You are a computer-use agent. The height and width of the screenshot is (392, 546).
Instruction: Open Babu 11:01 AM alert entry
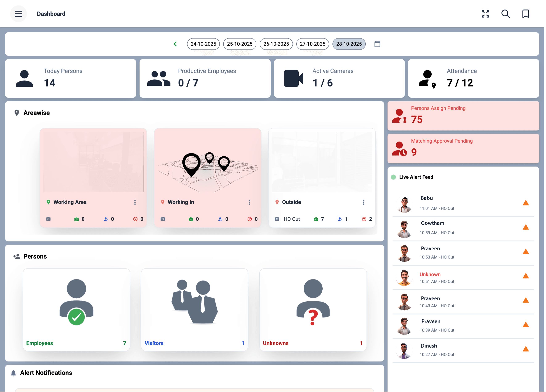click(464, 204)
